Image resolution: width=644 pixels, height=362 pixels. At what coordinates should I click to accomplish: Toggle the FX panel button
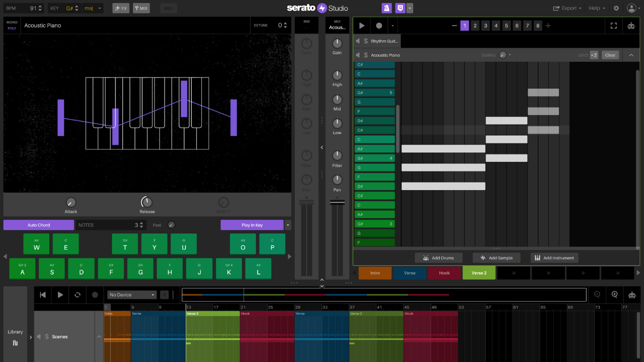click(121, 8)
